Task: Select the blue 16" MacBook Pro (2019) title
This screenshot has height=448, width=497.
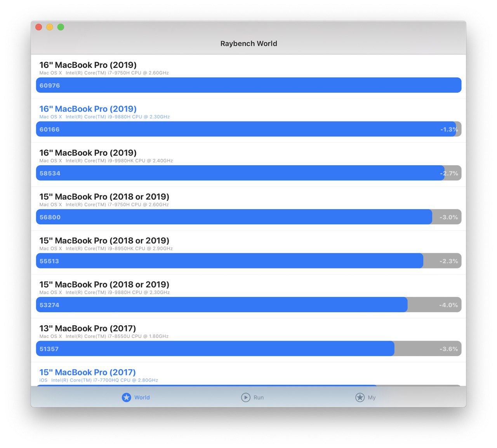Action: 88,109
